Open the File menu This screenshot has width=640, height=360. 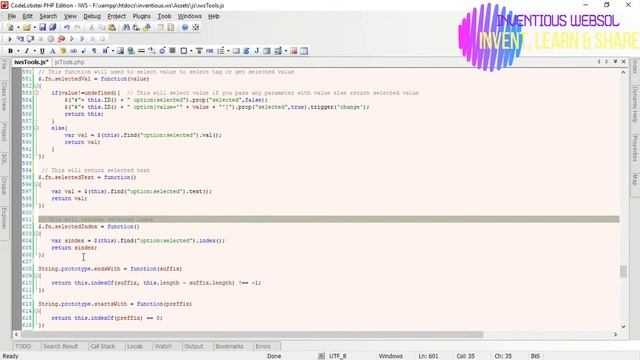coord(11,16)
